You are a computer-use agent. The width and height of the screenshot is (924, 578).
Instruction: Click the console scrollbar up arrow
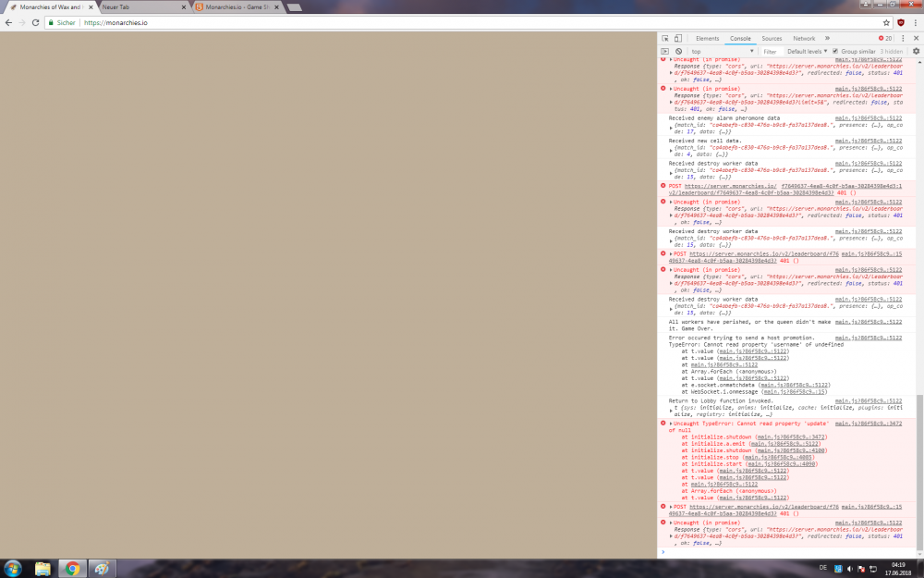(919, 61)
